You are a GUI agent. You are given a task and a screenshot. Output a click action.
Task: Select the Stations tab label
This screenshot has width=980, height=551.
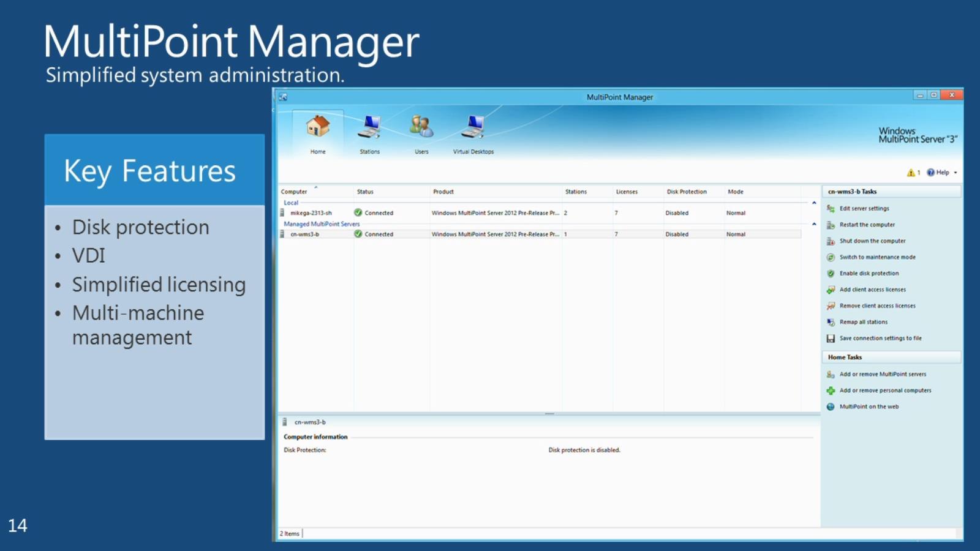(x=369, y=152)
